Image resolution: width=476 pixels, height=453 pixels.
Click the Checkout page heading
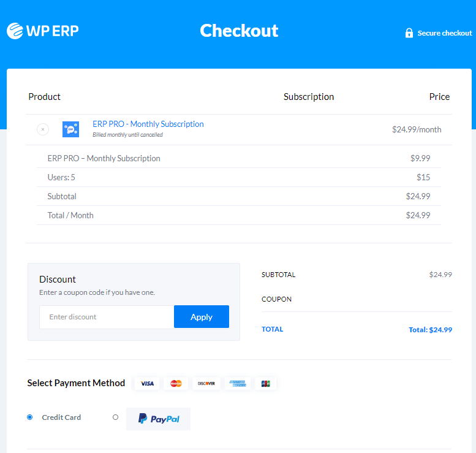click(239, 31)
